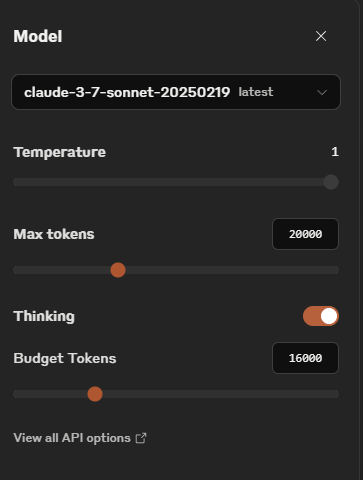Click the unfilled Budget Tokens slider track

(x=221, y=394)
